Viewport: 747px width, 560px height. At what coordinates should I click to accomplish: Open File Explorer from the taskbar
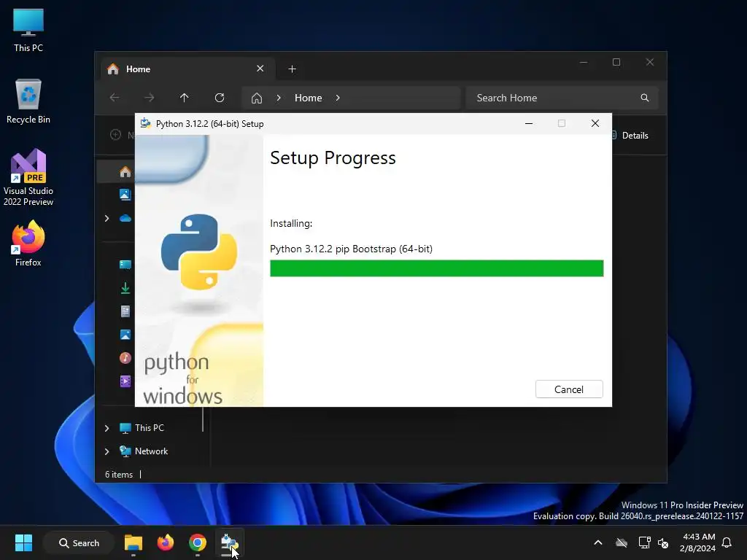click(x=133, y=542)
